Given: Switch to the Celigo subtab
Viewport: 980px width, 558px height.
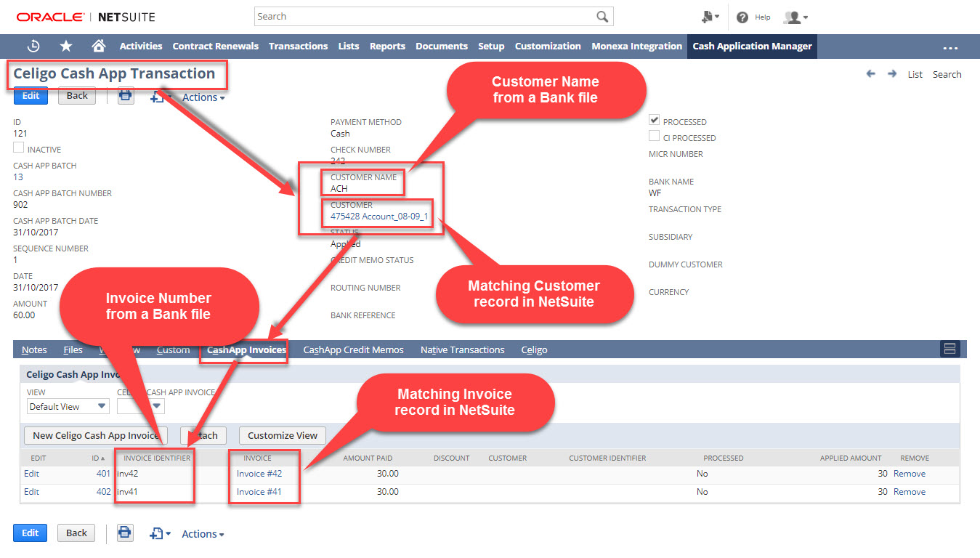Looking at the screenshot, I should point(534,349).
